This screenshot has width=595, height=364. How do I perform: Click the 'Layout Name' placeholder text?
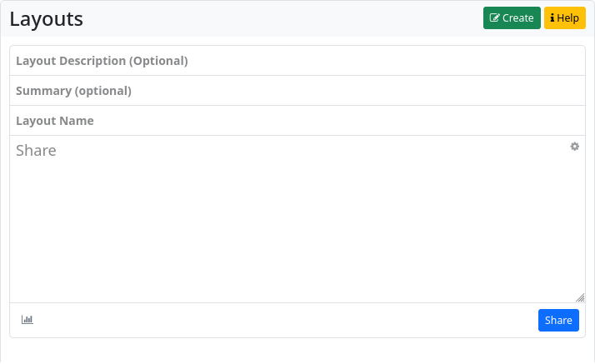pos(55,121)
